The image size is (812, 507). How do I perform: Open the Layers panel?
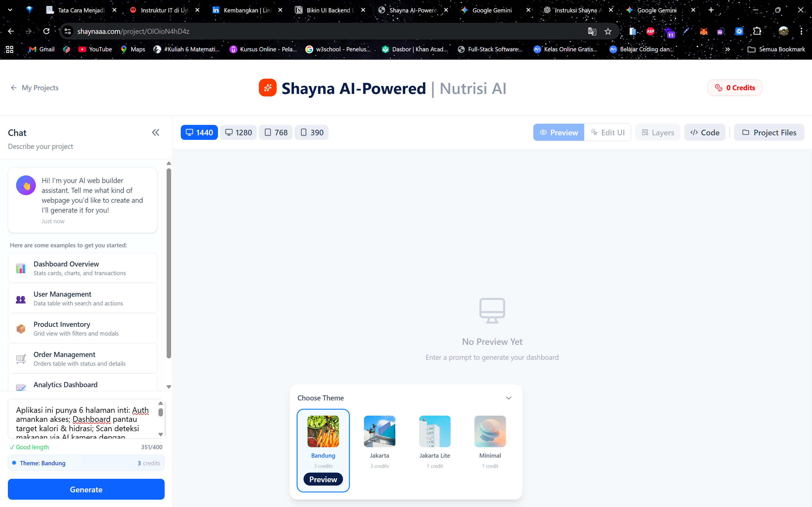pos(657,132)
